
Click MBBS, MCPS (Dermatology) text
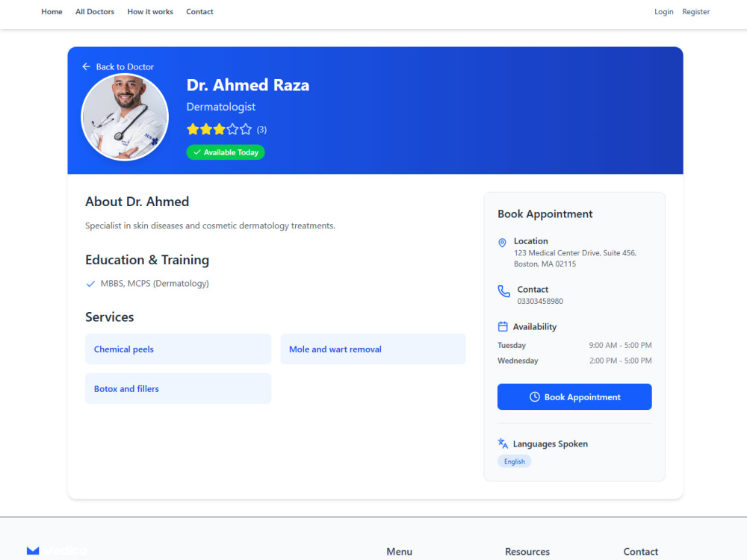tap(155, 284)
